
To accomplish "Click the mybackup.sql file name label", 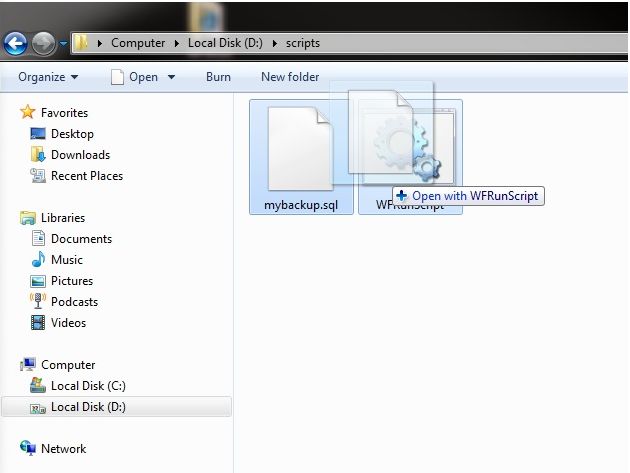I will pyautogui.click(x=301, y=205).
